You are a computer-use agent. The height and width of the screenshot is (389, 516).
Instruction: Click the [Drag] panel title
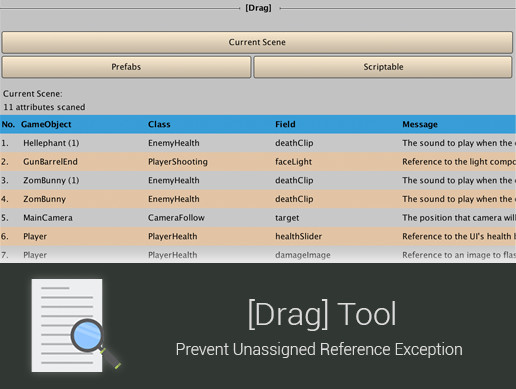[x=258, y=8]
